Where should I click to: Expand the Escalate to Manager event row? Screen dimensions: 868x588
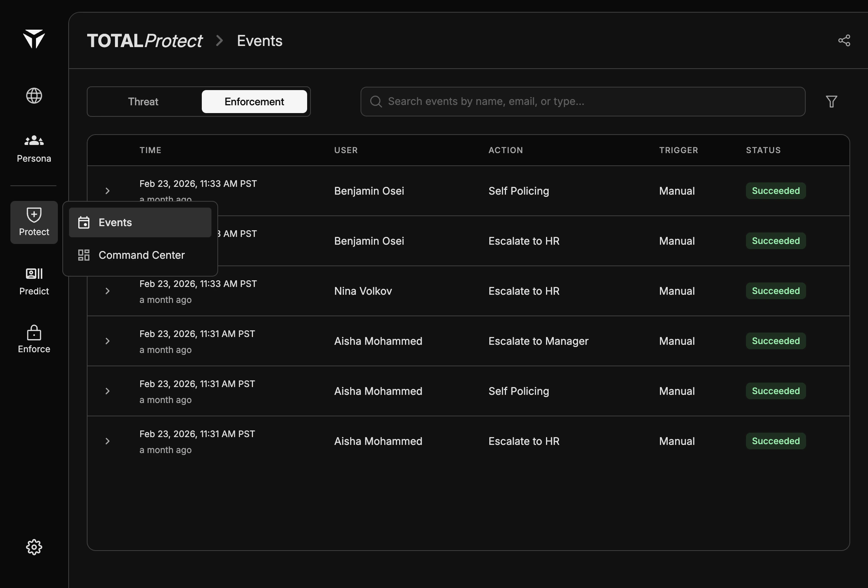tap(108, 341)
